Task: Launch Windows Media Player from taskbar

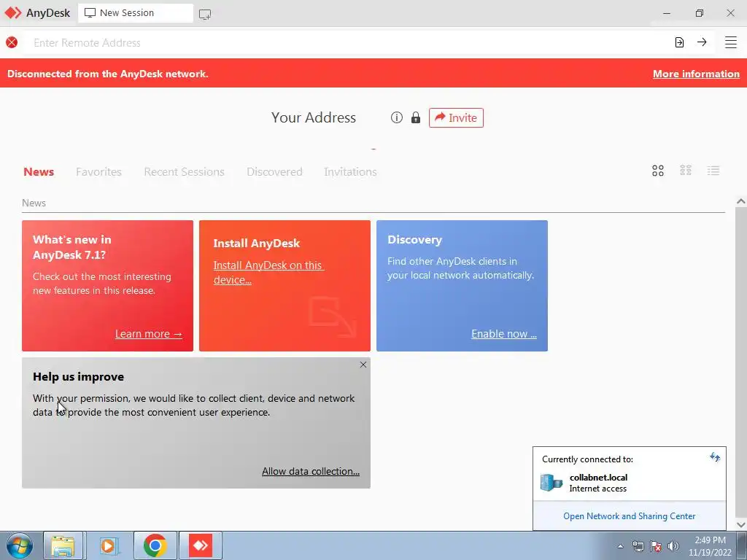Action: 108,545
